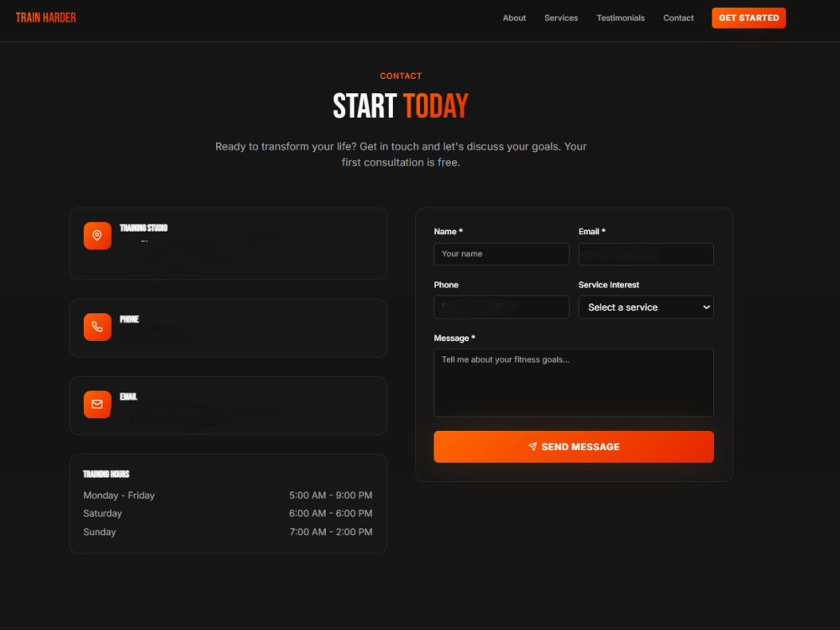The width and height of the screenshot is (840, 630).
Task: Open the Service Interest dropdown
Action: (645, 307)
